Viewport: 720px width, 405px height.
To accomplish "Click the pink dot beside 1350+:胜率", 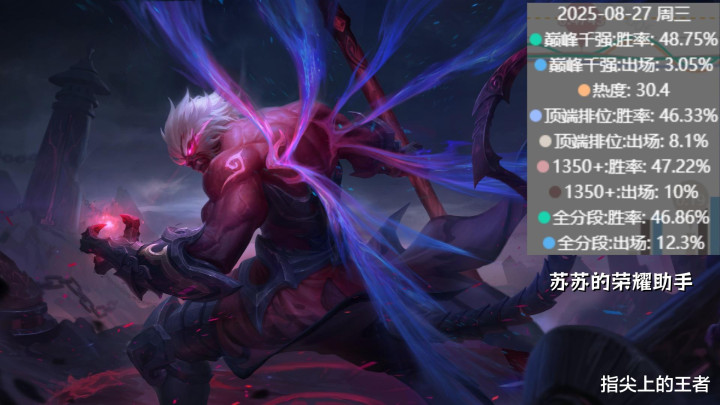I will point(543,167).
